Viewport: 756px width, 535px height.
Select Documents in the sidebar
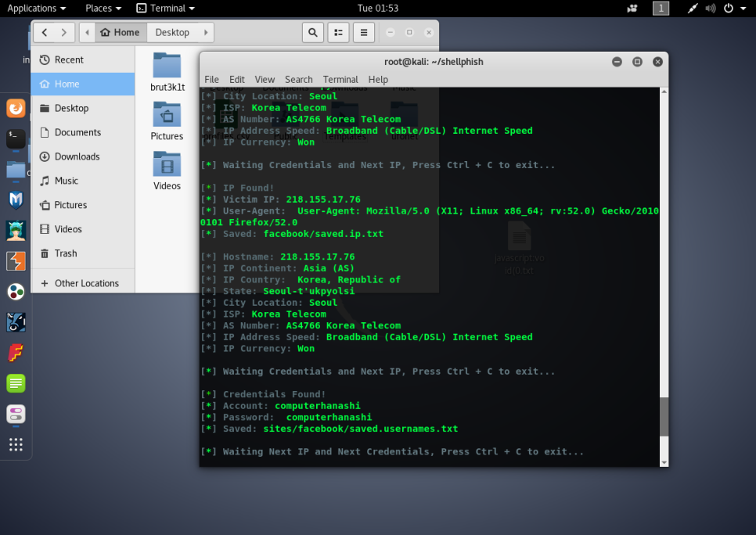click(82, 132)
